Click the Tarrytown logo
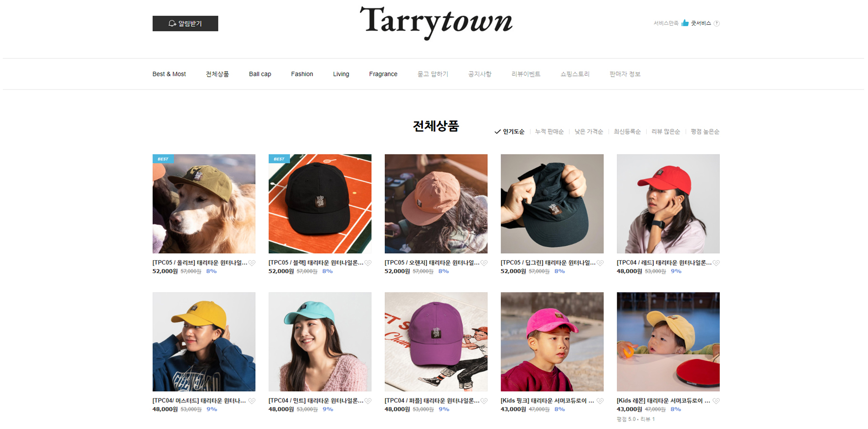 pos(436,22)
